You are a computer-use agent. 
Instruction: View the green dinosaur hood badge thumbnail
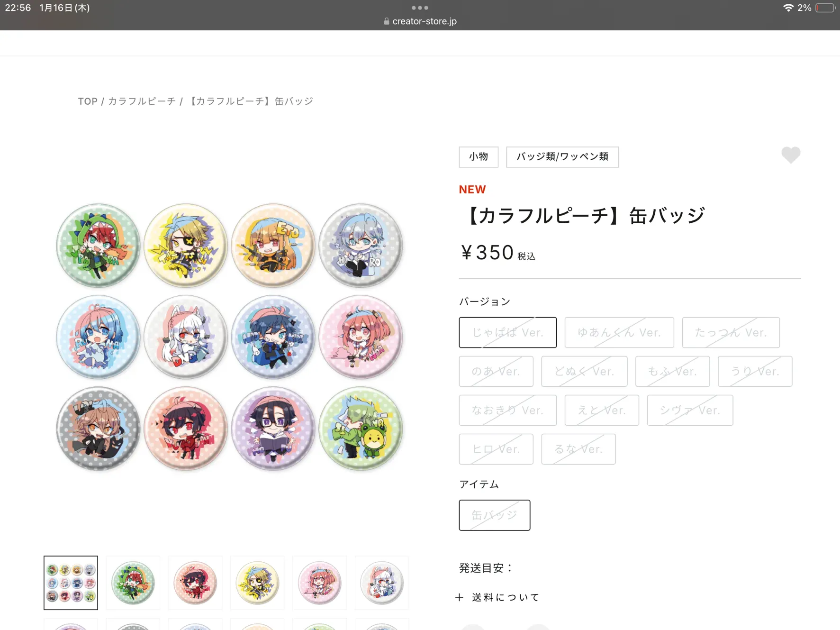133,583
